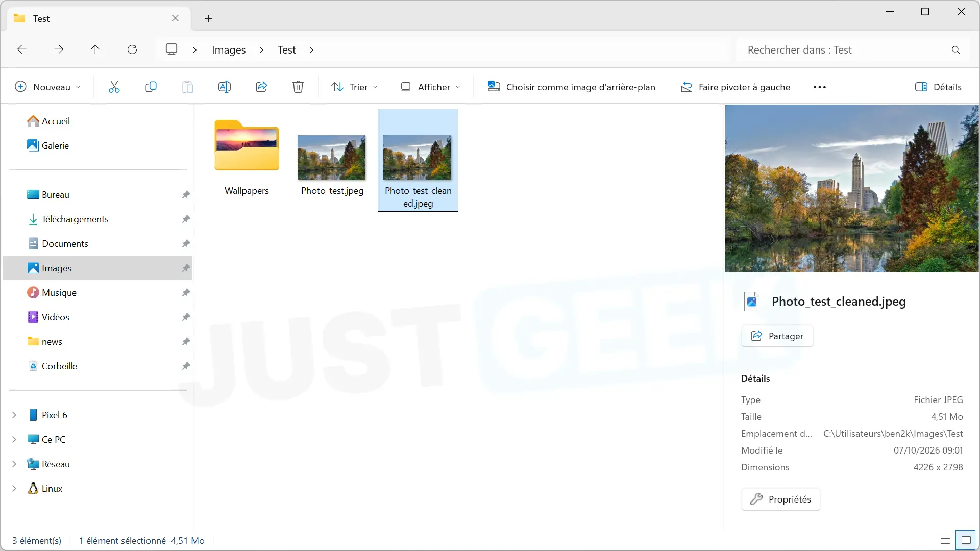
Task: Click the Paste clipboard icon
Action: 188,87
